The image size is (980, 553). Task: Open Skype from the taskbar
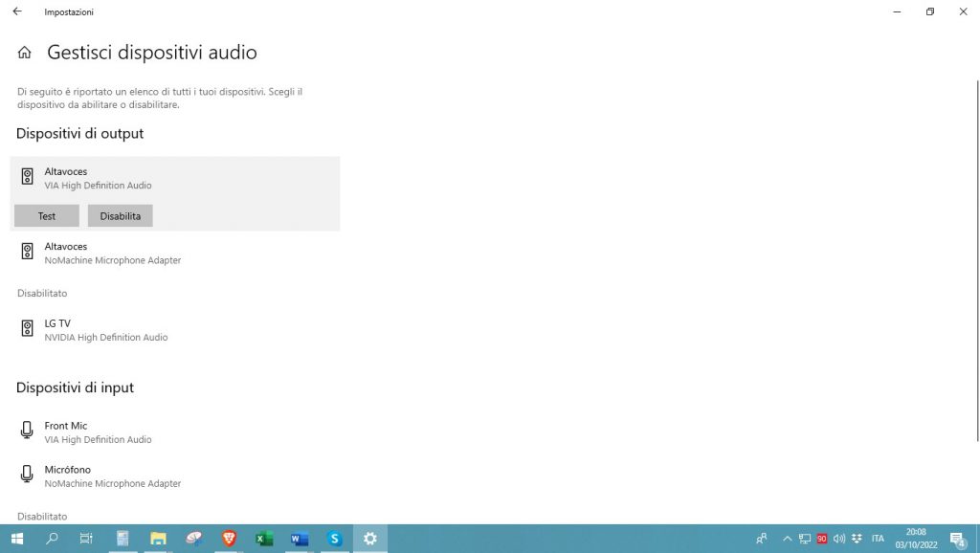coord(335,539)
